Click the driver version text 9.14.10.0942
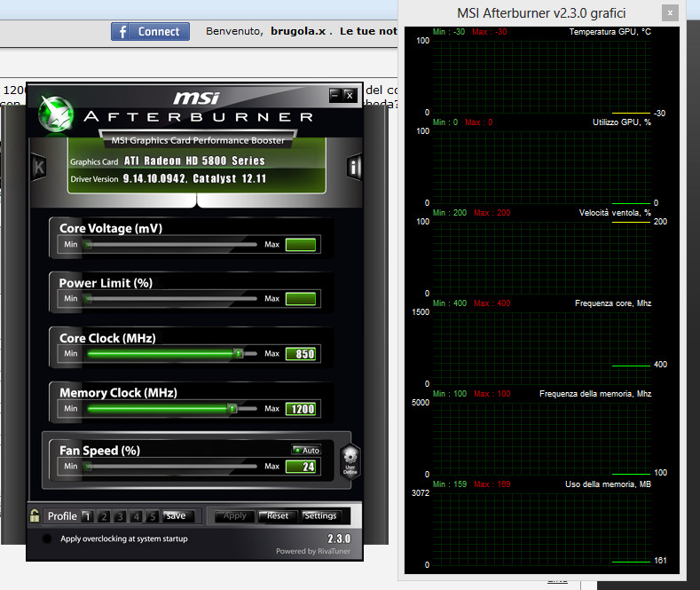700x590 pixels. click(x=155, y=178)
